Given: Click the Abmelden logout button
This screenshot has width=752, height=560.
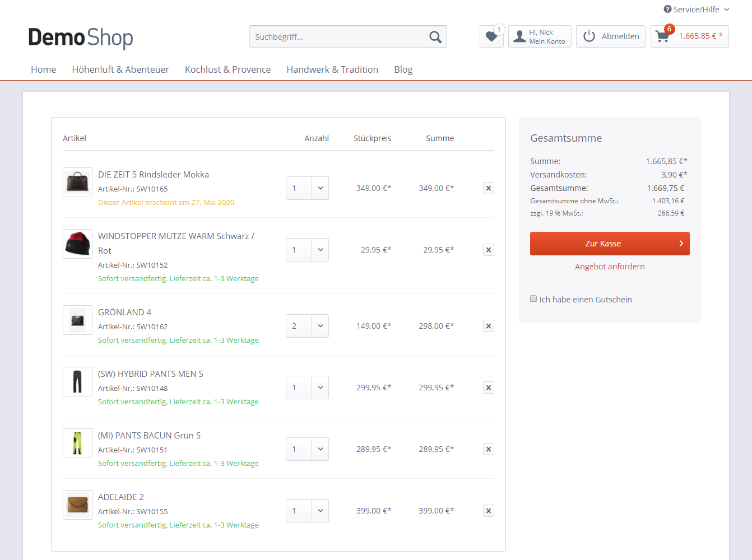Looking at the screenshot, I should 611,36.
